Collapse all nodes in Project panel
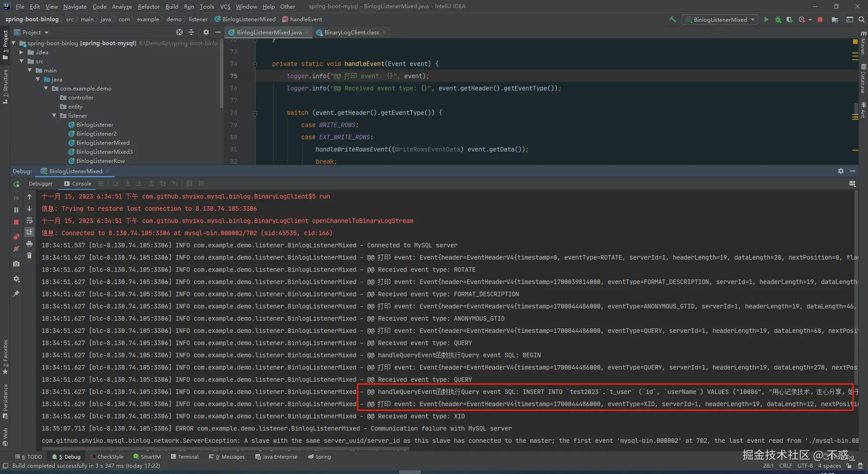This screenshot has height=474, width=868. [x=191, y=32]
